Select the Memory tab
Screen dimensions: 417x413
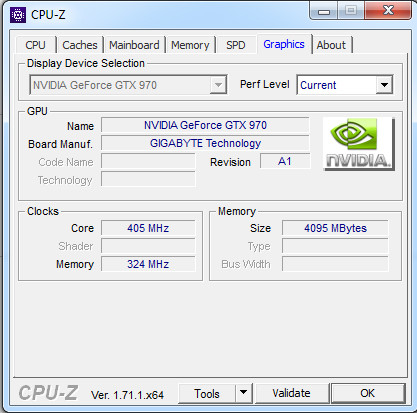(x=190, y=45)
